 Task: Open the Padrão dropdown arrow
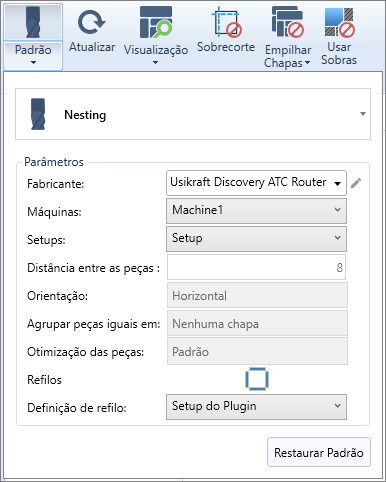pos(33,62)
